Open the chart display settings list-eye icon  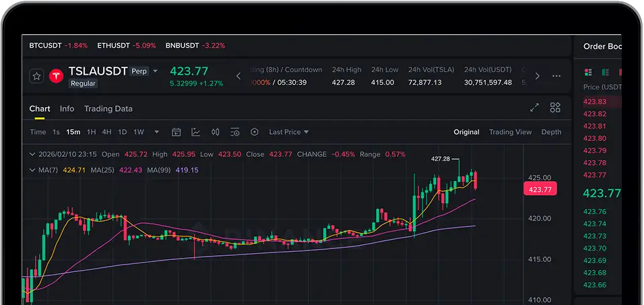point(235,132)
